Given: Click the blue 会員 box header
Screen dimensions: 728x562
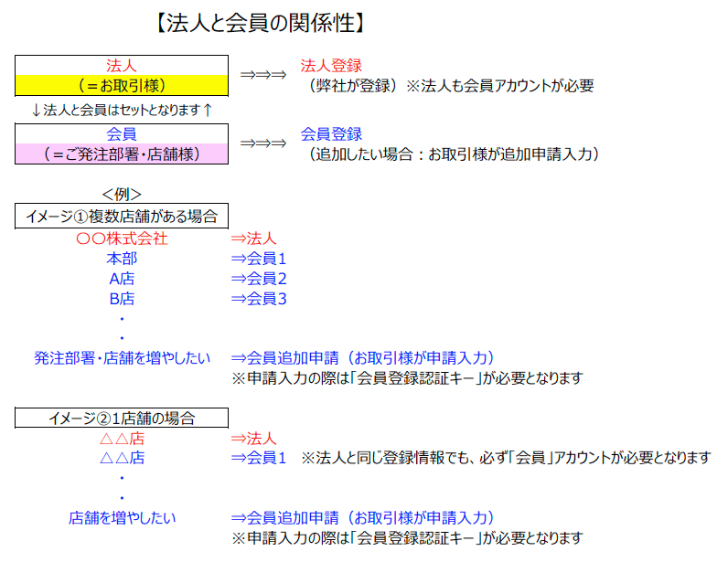Looking at the screenshot, I should (122, 133).
